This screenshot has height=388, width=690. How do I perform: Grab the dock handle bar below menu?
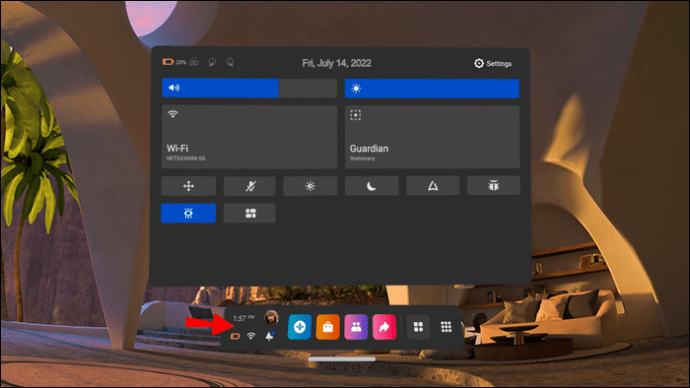click(x=341, y=359)
